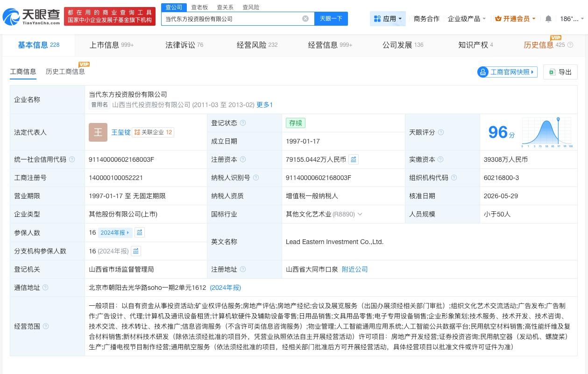Image resolution: width=588 pixels, height=374 pixels.
Task: Open the 注册资本 chart icon
Action: point(354,159)
